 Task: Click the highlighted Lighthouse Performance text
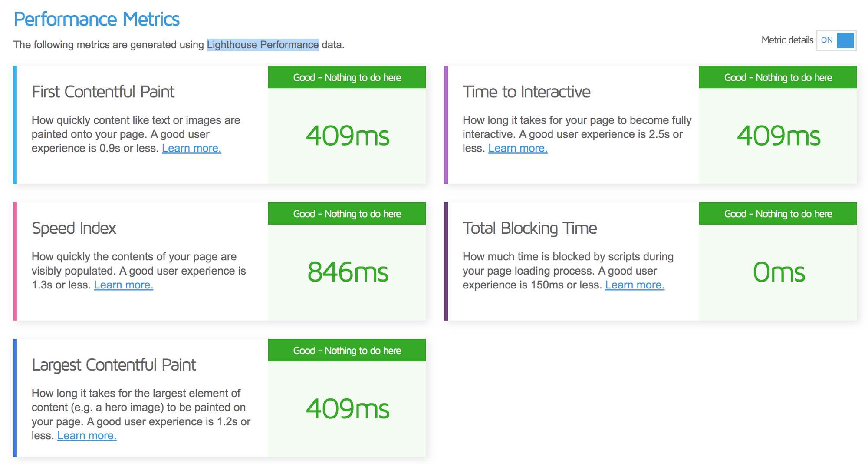(263, 45)
